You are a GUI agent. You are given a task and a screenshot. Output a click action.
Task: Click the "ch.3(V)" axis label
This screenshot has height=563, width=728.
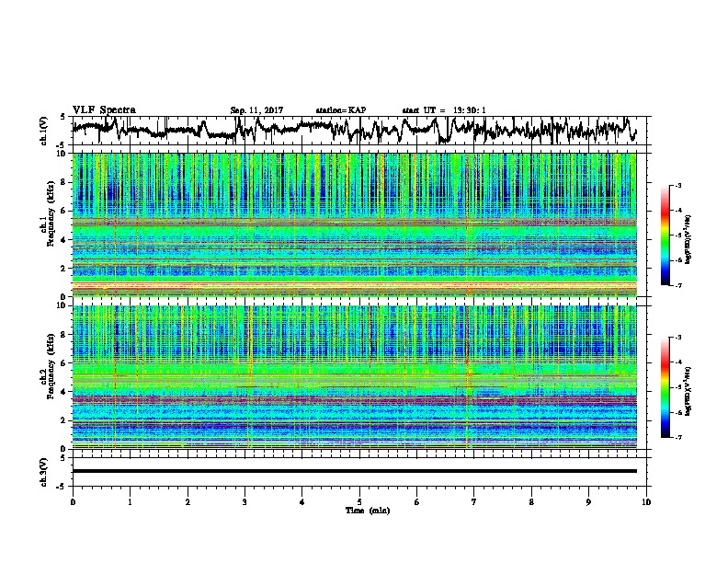point(44,472)
